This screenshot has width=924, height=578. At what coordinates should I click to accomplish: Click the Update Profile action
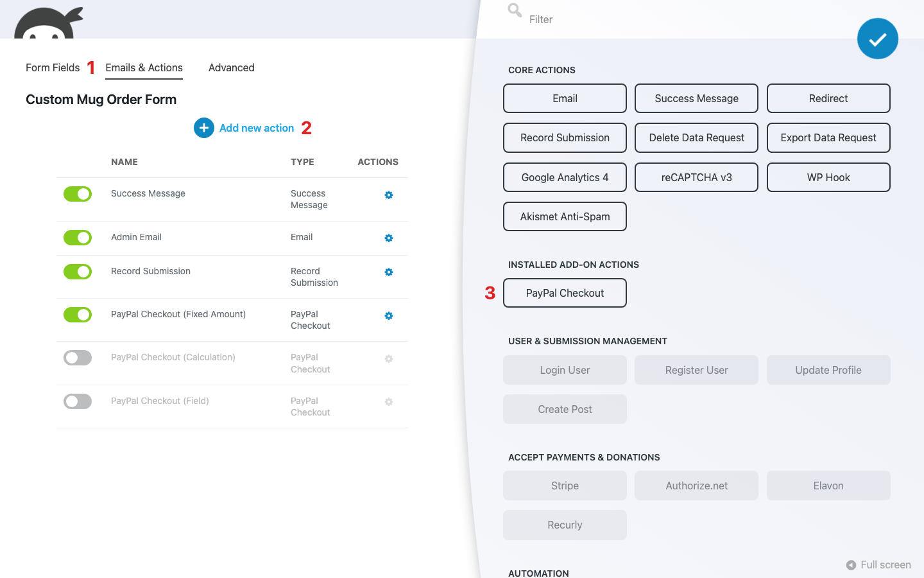click(x=828, y=370)
